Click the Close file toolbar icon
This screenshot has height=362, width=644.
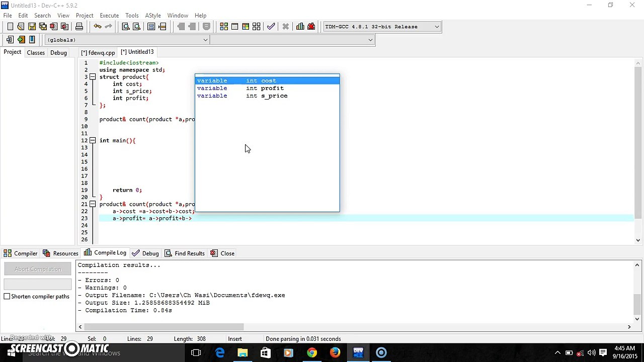[x=53, y=27]
